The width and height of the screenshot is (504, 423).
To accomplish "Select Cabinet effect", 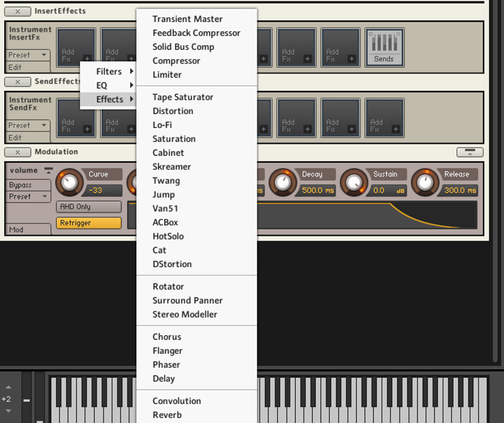I will pos(196,153).
